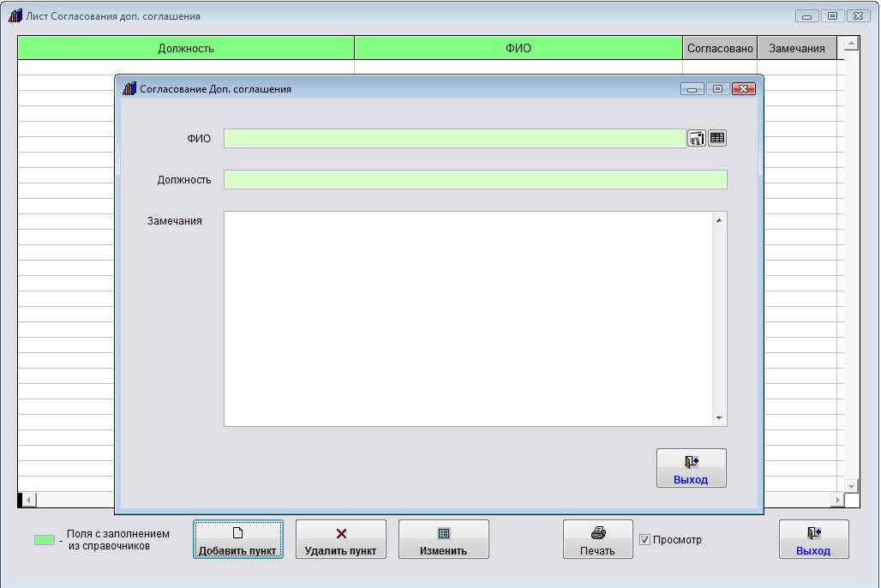Click the books icon in the main window title bar
881x588 pixels.
(x=15, y=15)
